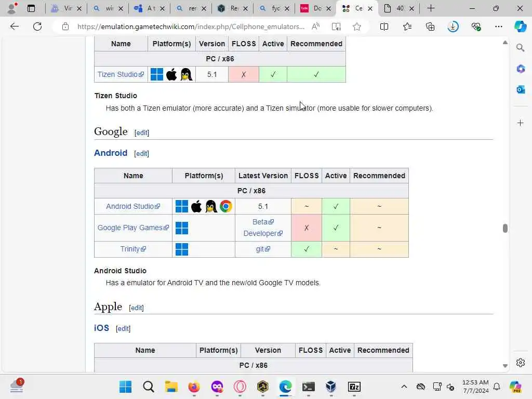Open the git link in Trinity row
532x399 pixels.
(x=263, y=249)
